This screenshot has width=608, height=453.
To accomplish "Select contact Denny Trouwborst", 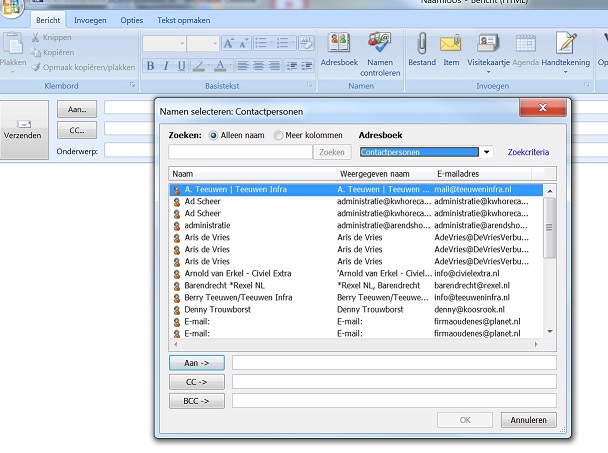I will (356, 309).
